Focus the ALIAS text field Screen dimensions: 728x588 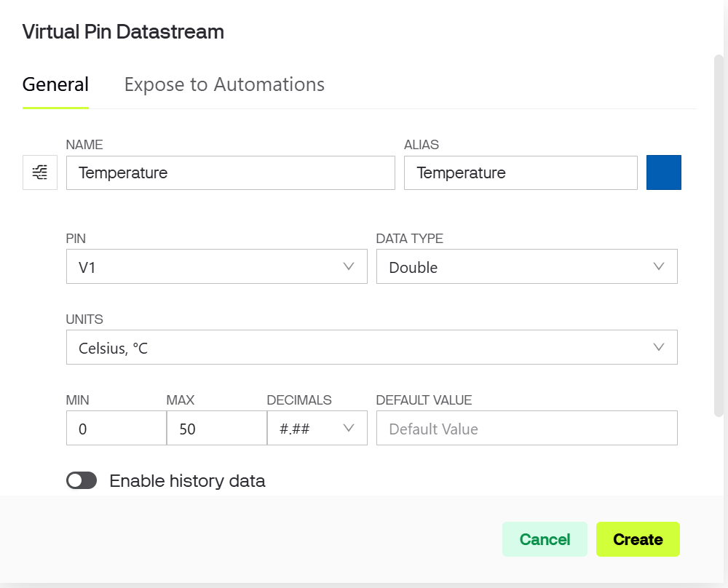pyautogui.click(x=520, y=173)
